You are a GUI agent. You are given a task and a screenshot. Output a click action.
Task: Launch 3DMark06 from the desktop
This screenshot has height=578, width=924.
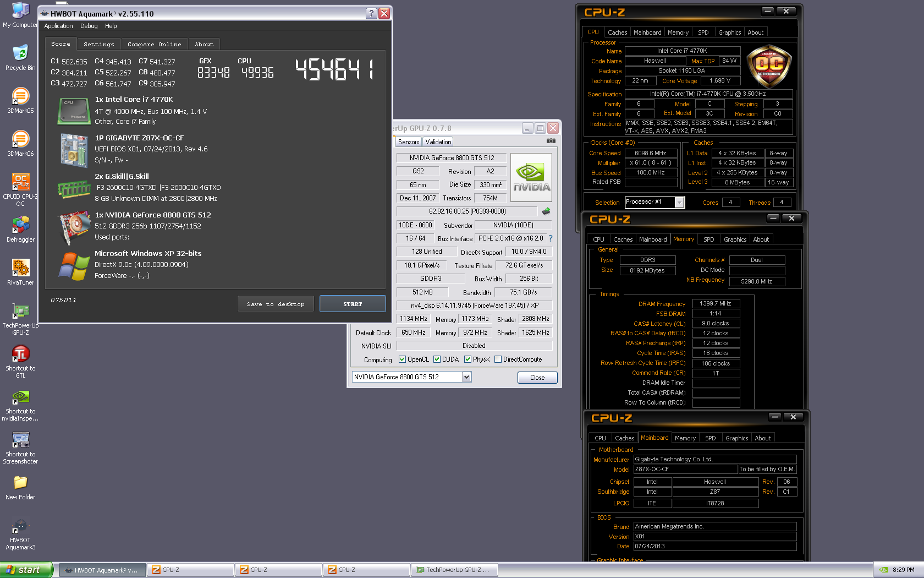[x=20, y=143]
